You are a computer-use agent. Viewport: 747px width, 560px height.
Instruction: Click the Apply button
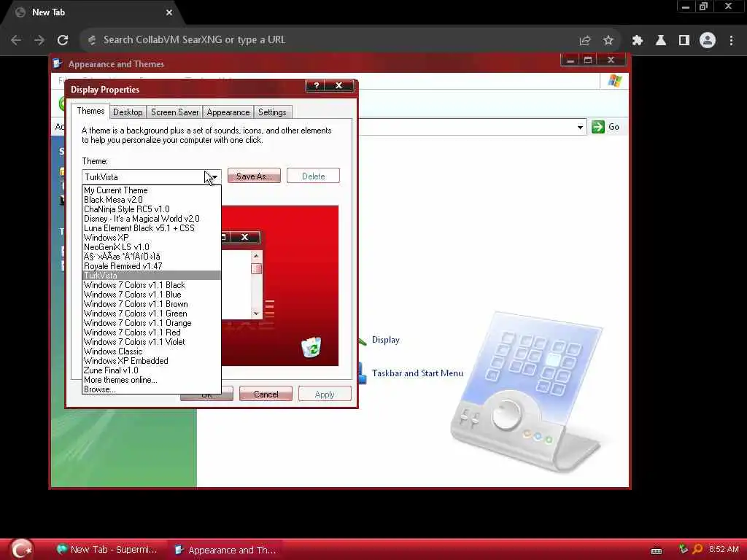click(325, 394)
